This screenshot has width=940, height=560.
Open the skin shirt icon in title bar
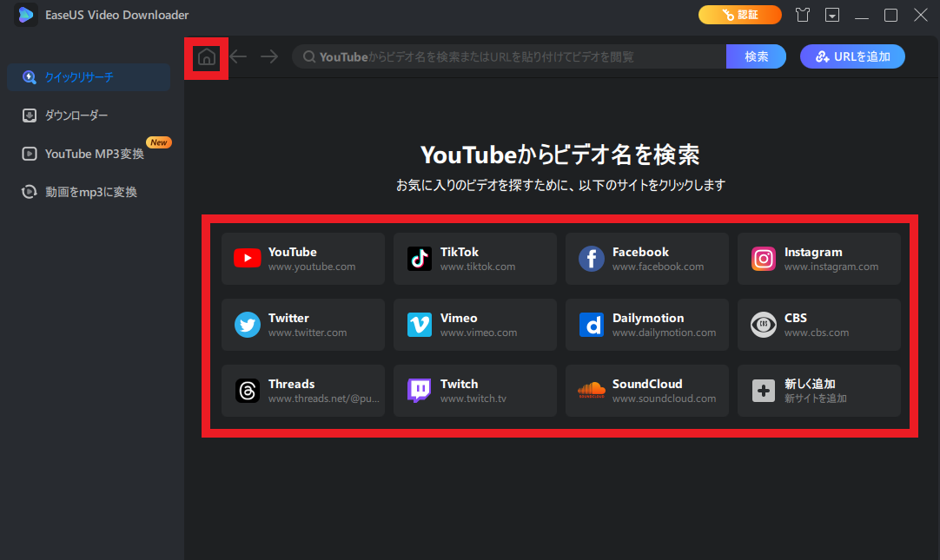pyautogui.click(x=803, y=15)
